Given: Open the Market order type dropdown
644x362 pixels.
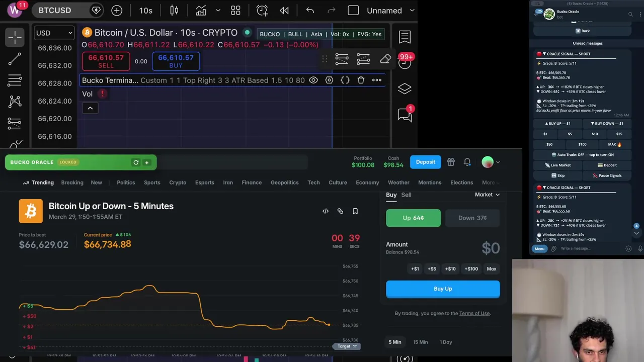Looking at the screenshot, I should point(487,195).
